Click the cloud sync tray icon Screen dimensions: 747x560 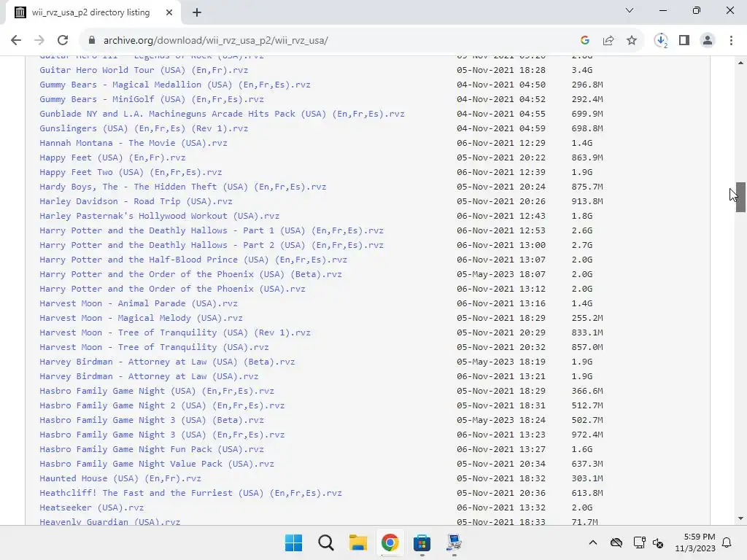click(616, 542)
